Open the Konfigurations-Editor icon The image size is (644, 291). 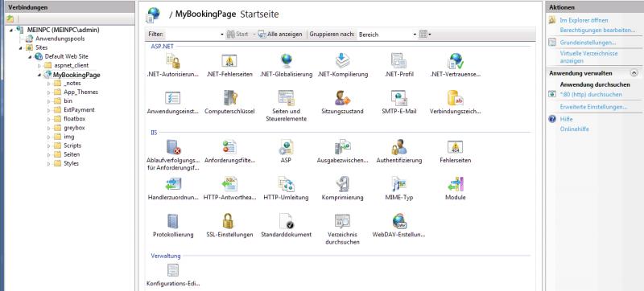pyautogui.click(x=173, y=275)
